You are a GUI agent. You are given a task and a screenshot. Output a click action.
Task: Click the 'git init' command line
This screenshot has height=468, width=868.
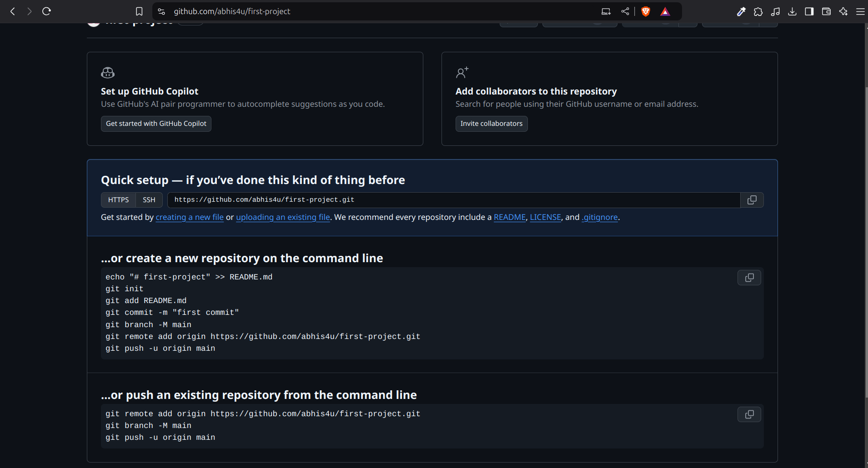124,289
